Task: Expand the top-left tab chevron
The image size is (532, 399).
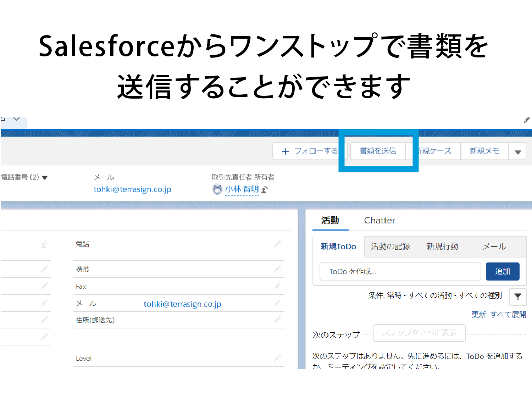Action: click(x=16, y=119)
